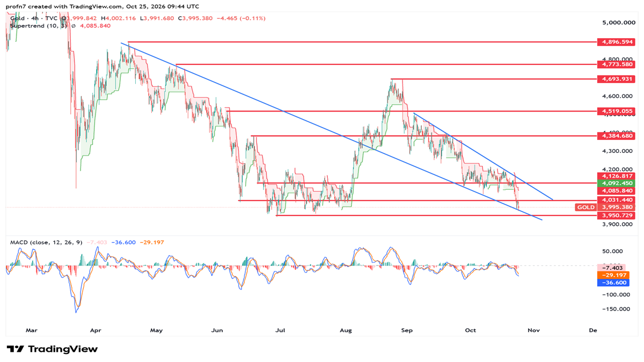
Task: Select the "Oct" label on time axis
Action: tap(471, 330)
